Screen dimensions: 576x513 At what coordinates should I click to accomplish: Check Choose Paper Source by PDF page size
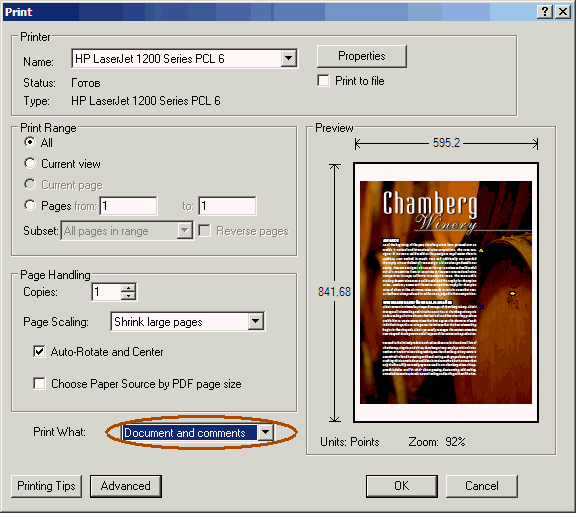click(x=39, y=383)
